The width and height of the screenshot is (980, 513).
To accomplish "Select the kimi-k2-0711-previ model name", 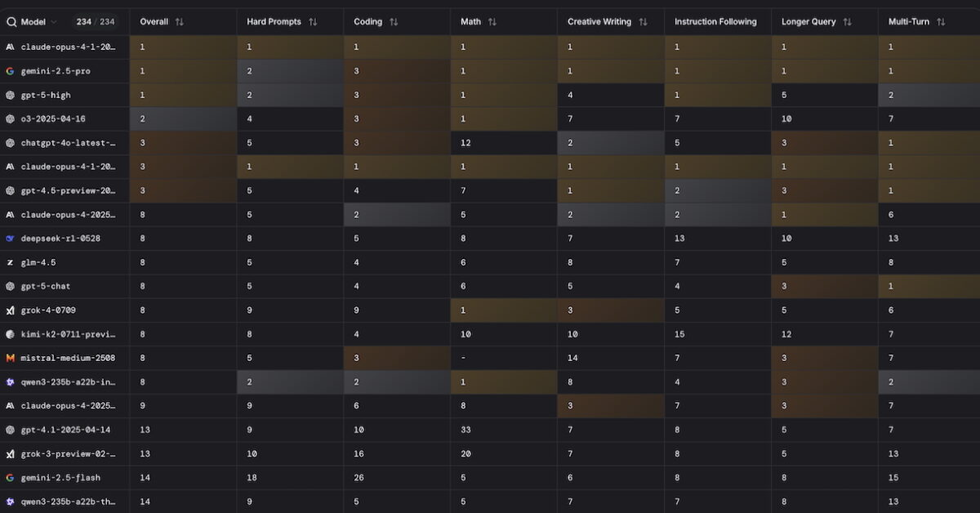I will tap(69, 334).
